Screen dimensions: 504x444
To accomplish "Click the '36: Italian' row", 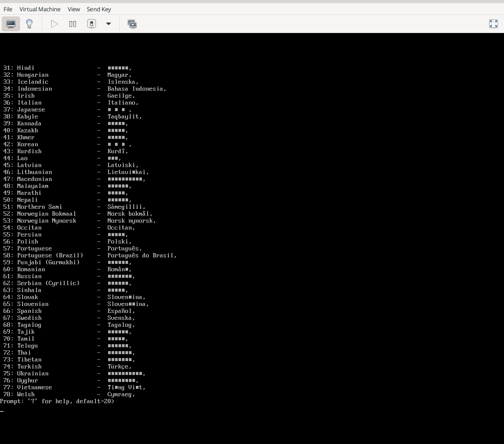I will point(71,103).
